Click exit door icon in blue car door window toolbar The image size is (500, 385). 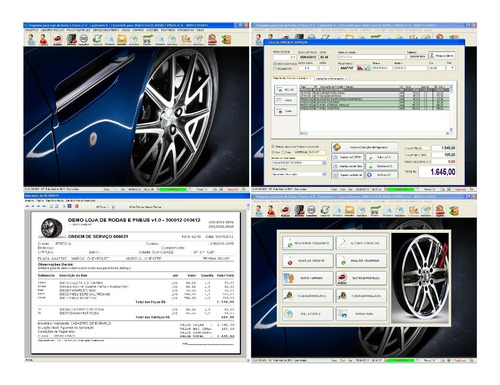(226, 39)
